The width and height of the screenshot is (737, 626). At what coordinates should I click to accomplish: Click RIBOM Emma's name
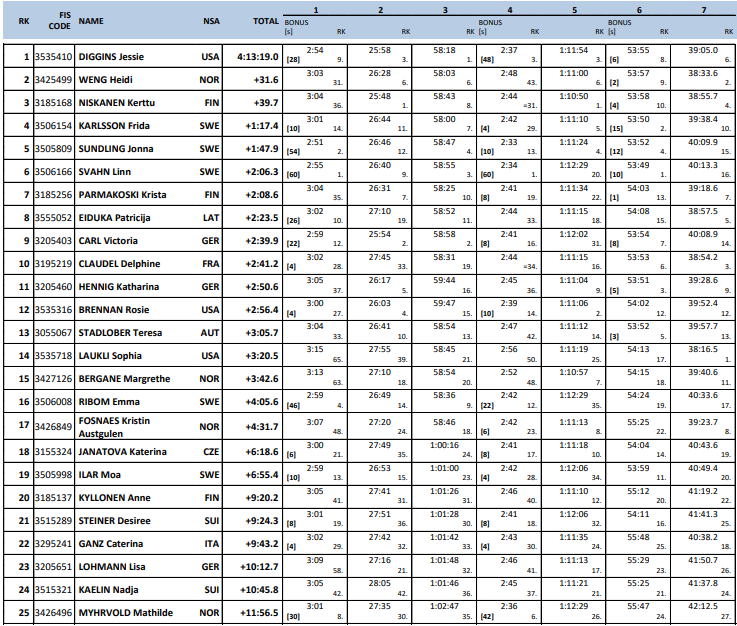[109, 402]
